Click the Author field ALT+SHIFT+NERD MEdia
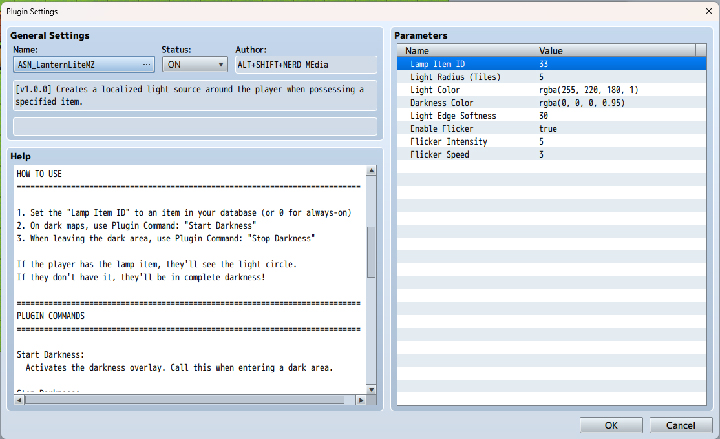The image size is (720, 439). (x=306, y=65)
